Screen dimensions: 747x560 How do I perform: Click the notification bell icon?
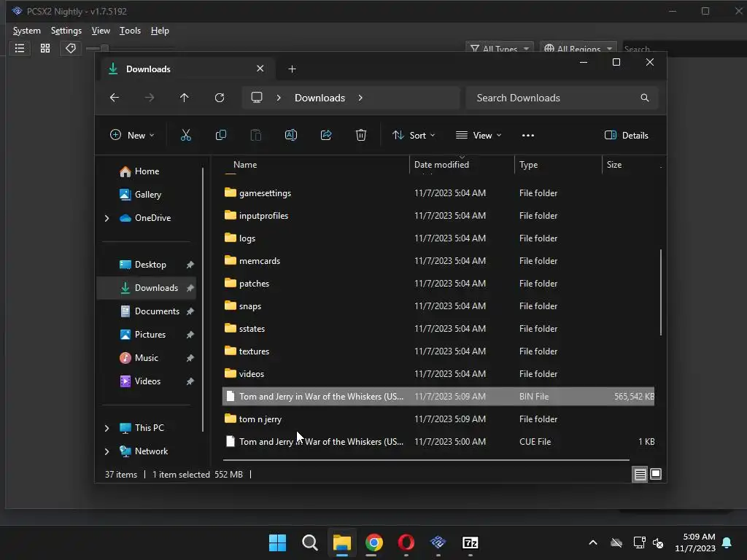coord(727,542)
